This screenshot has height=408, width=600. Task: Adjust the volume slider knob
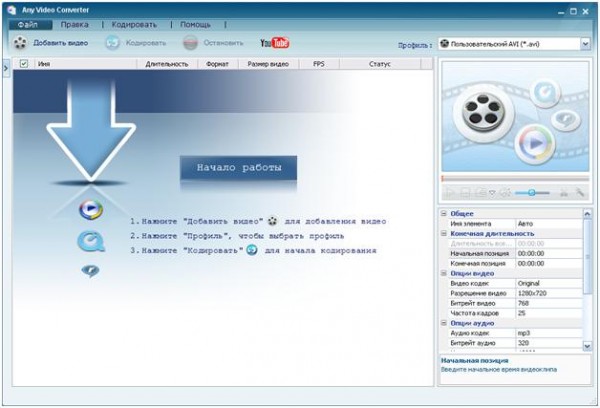tap(532, 193)
